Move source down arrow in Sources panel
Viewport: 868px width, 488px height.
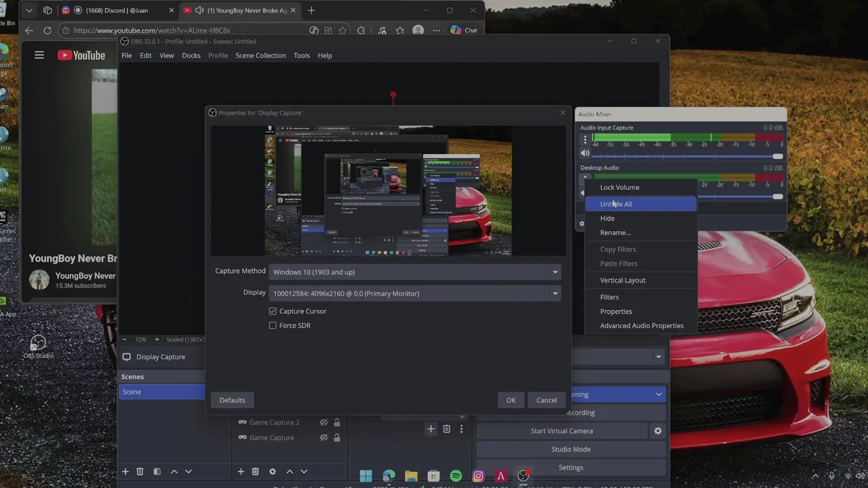[304, 472]
